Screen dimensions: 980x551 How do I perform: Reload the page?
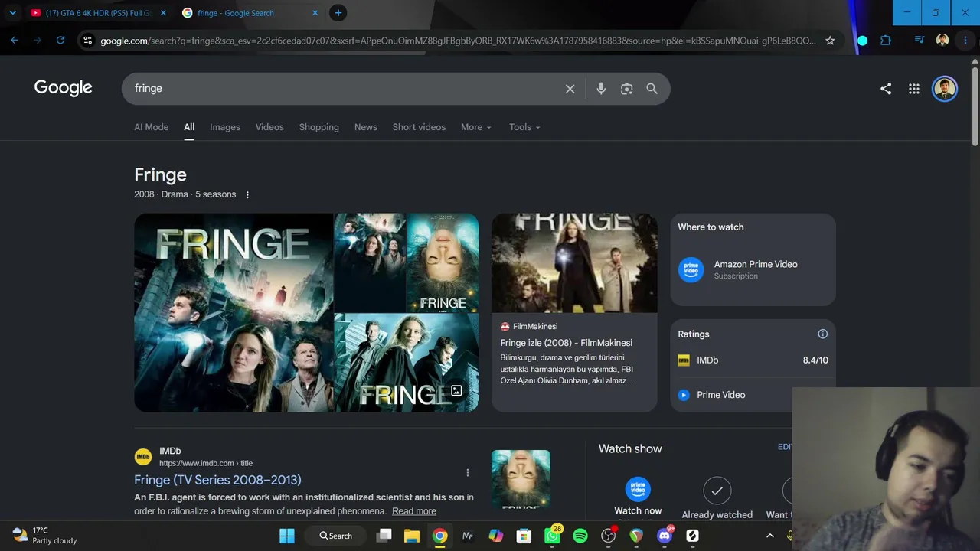tap(60, 41)
